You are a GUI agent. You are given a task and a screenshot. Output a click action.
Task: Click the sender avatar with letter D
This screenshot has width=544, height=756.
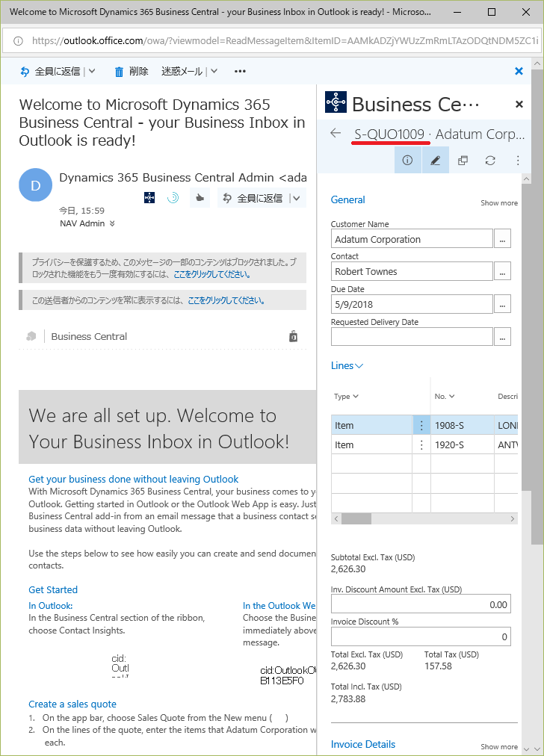tap(35, 185)
